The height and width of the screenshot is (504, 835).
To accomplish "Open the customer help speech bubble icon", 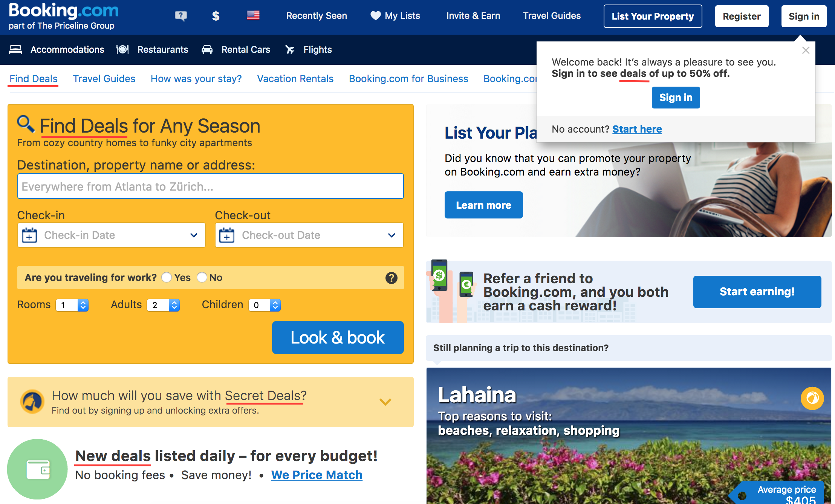I will click(x=181, y=16).
